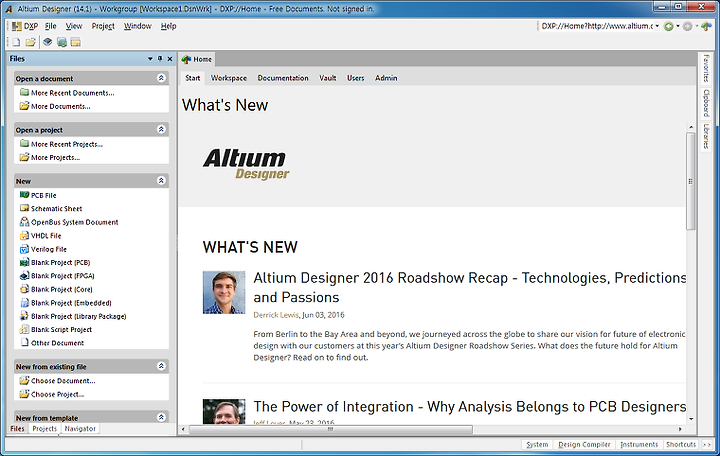Click the VHDL File icon

coord(24,236)
